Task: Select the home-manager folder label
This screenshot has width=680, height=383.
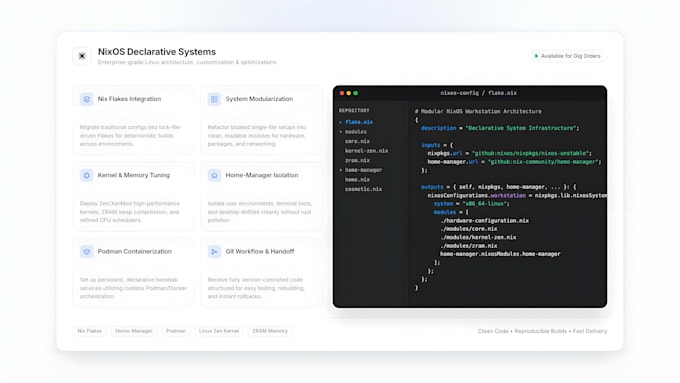Action: point(363,170)
